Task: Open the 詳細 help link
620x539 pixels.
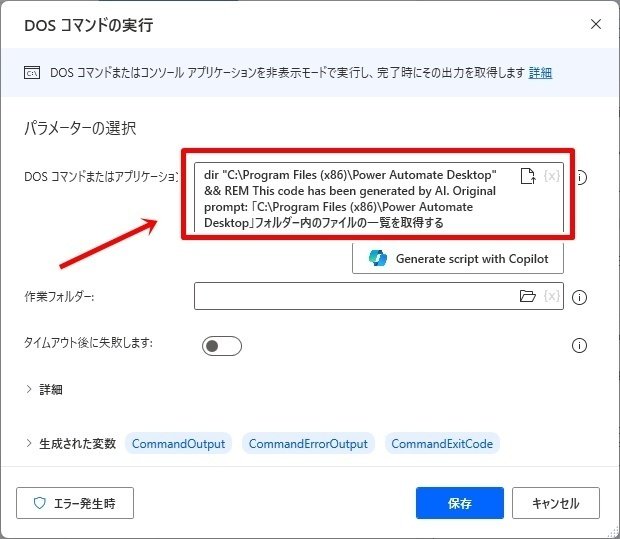Action: (x=540, y=73)
